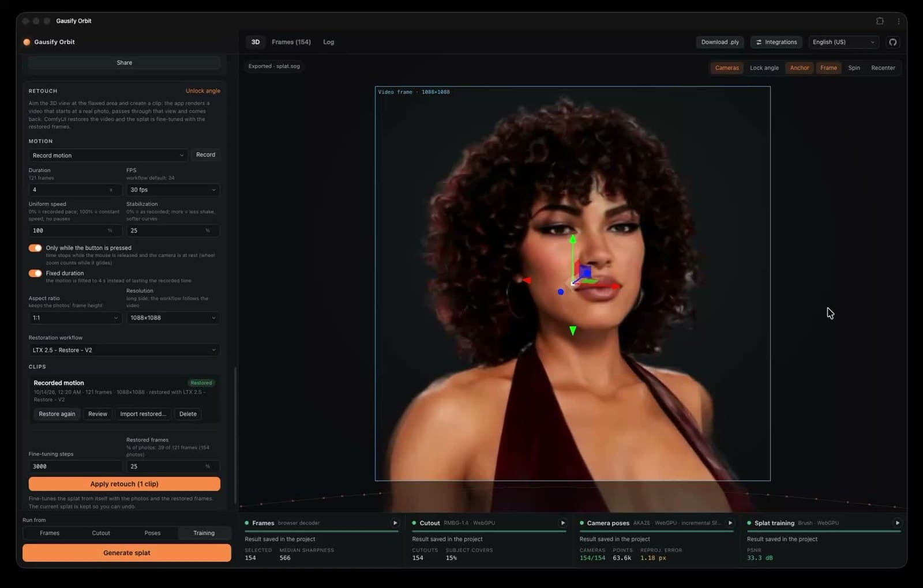
Task: Click the Share button
Action: point(124,63)
